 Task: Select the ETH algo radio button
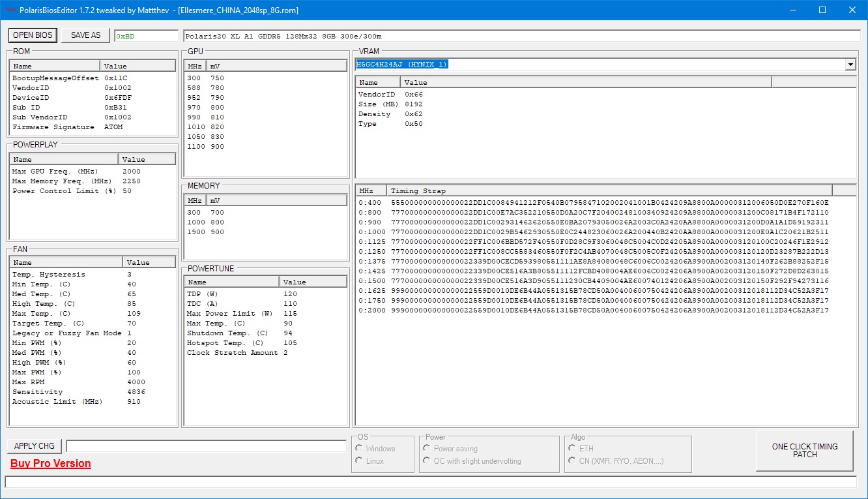[x=581, y=449]
